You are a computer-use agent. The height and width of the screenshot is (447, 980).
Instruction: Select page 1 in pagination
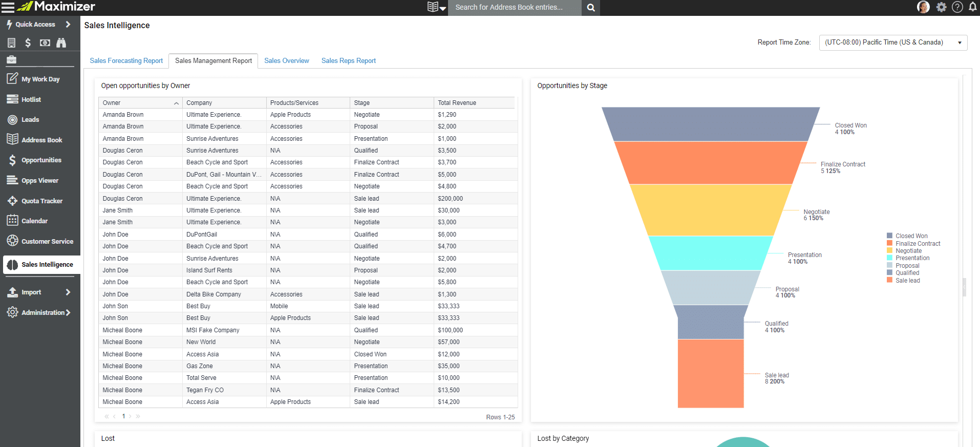pos(123,416)
